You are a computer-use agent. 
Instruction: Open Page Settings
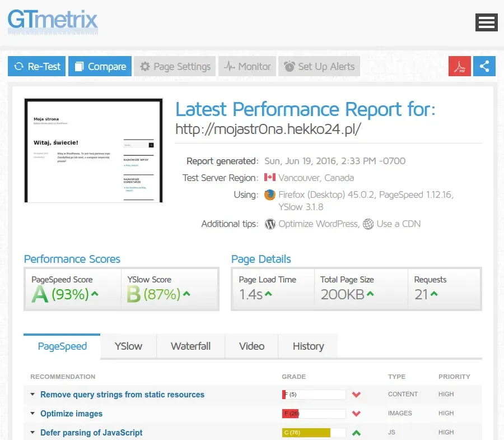tap(175, 66)
